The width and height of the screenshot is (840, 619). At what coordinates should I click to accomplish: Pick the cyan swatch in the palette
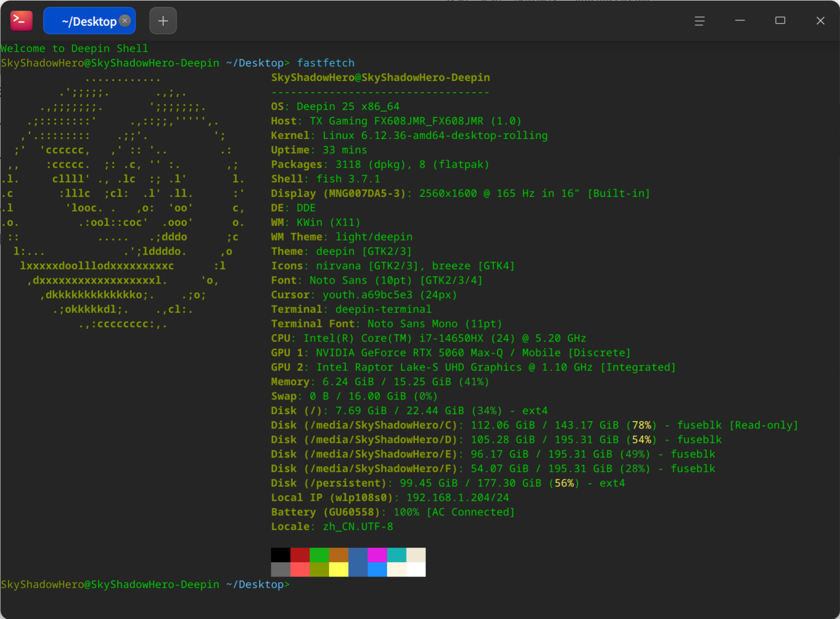pyautogui.click(x=397, y=555)
